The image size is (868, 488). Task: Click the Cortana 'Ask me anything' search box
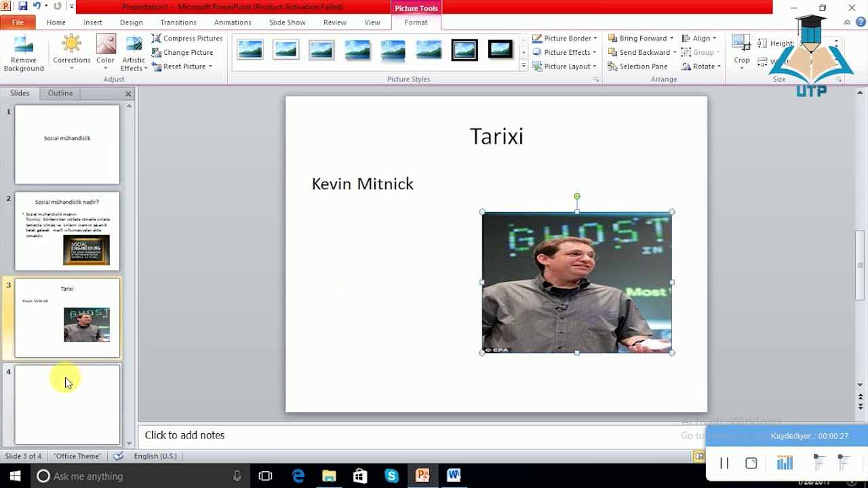[x=140, y=476]
